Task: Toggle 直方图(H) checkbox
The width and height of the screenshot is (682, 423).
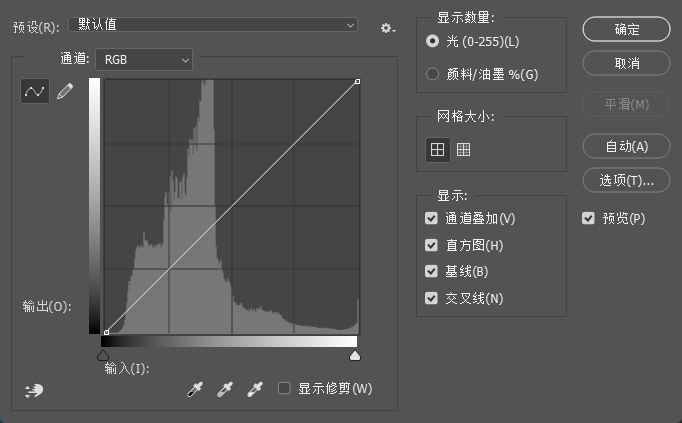Action: pos(431,245)
